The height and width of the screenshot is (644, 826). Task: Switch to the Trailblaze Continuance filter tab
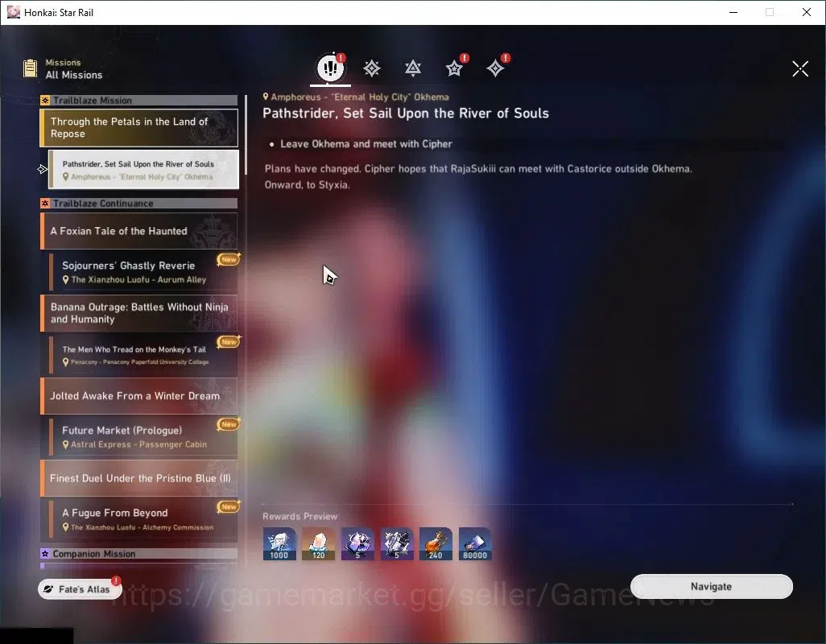tap(412, 68)
